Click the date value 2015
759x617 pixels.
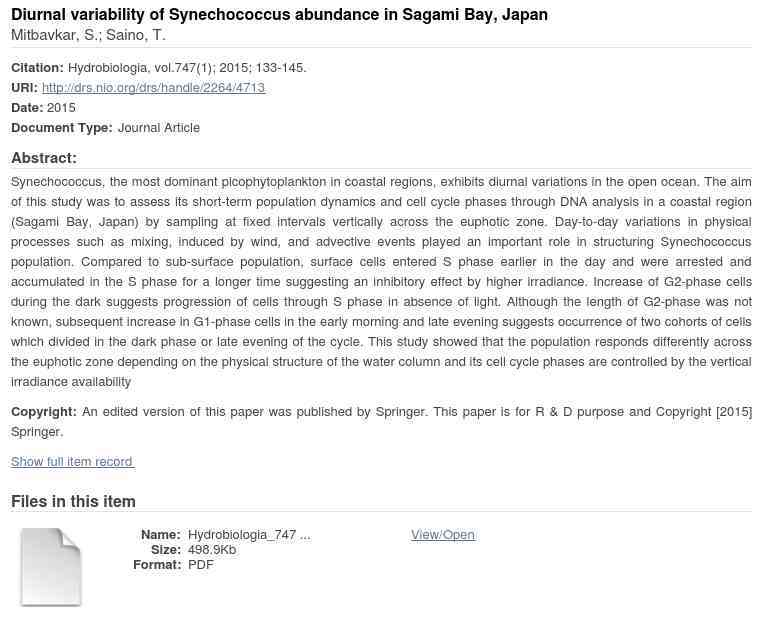coord(61,108)
